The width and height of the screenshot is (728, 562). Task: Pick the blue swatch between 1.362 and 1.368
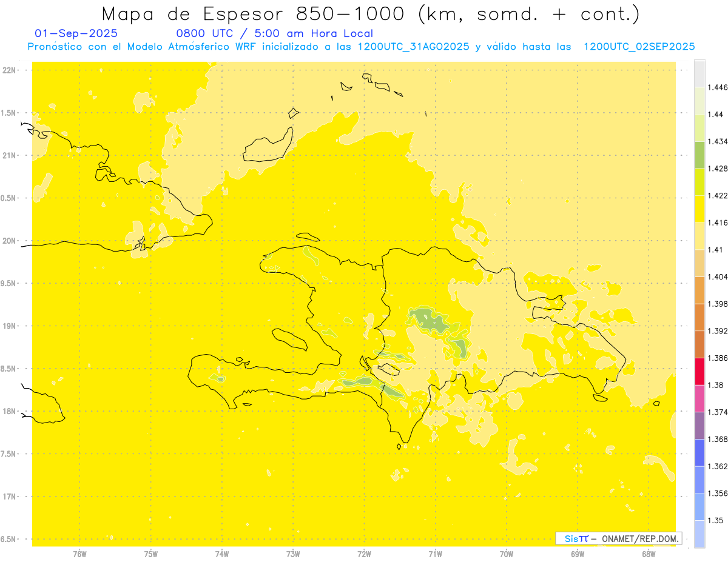[x=699, y=453]
